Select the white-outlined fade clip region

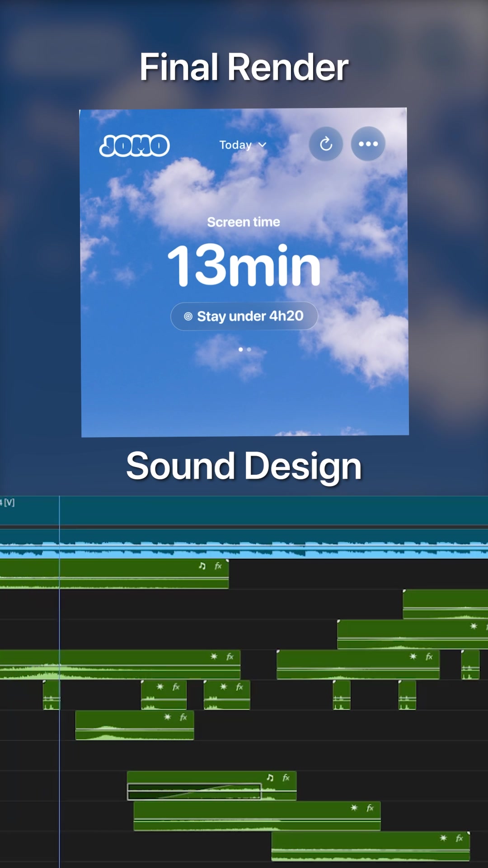(x=194, y=792)
